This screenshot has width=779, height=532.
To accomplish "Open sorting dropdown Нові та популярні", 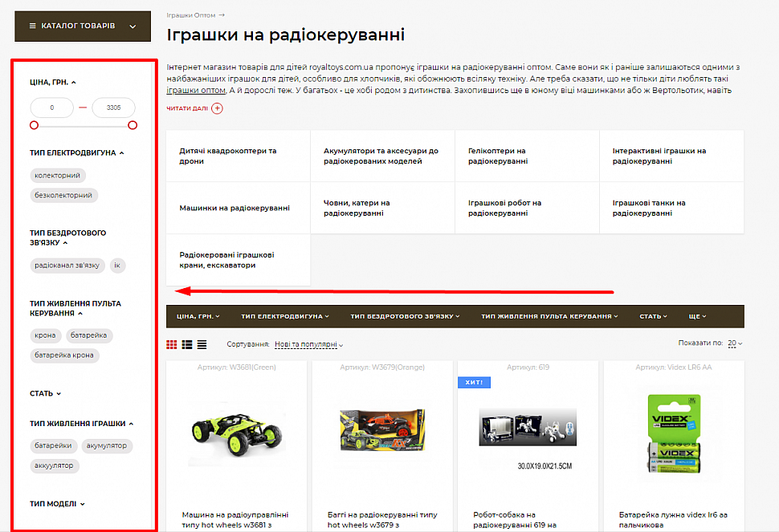I will point(308,344).
